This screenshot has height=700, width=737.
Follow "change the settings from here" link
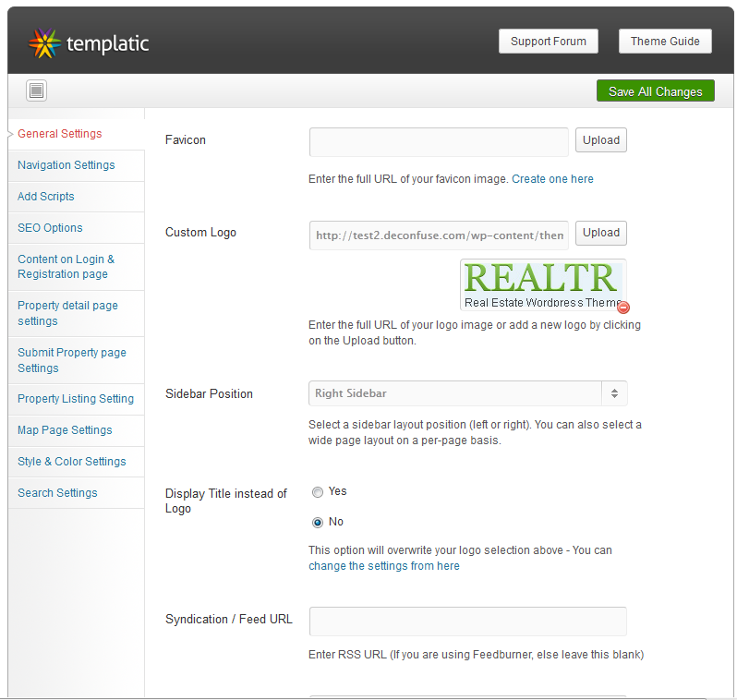[384, 566]
